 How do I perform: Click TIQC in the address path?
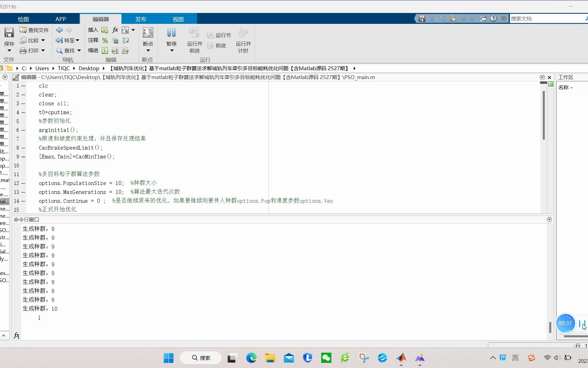point(64,68)
